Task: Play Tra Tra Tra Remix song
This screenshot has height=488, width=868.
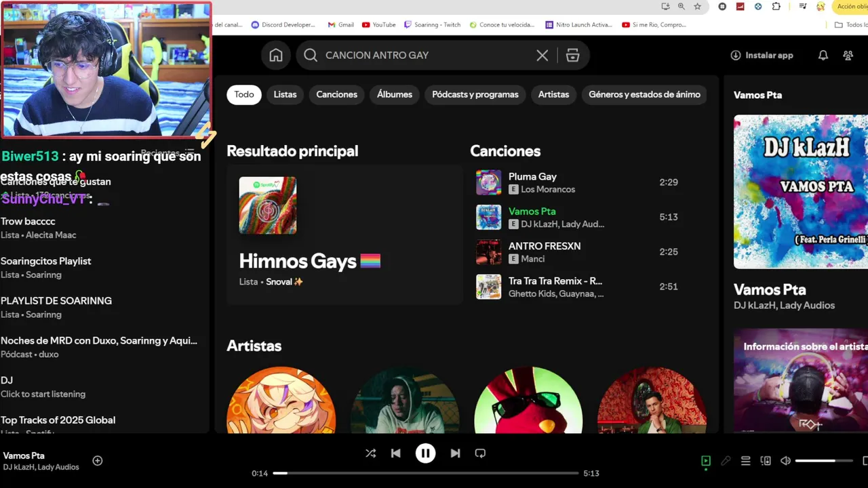Action: 555,281
